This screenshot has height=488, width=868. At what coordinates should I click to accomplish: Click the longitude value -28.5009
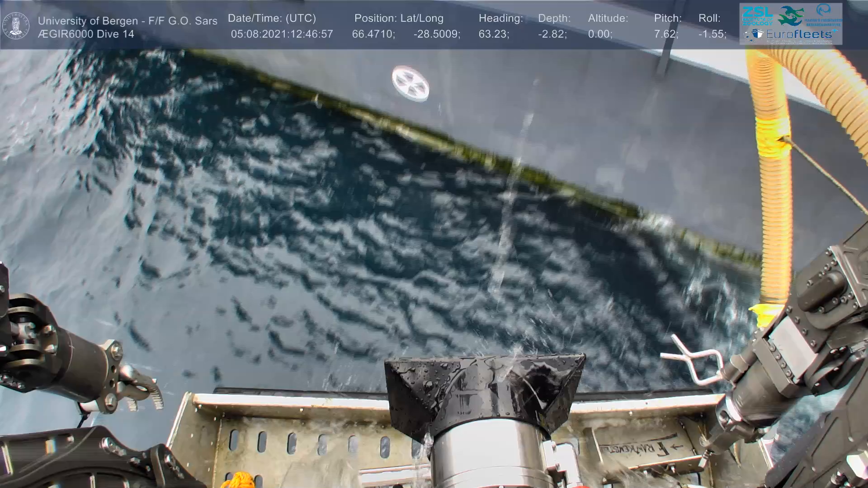point(436,34)
